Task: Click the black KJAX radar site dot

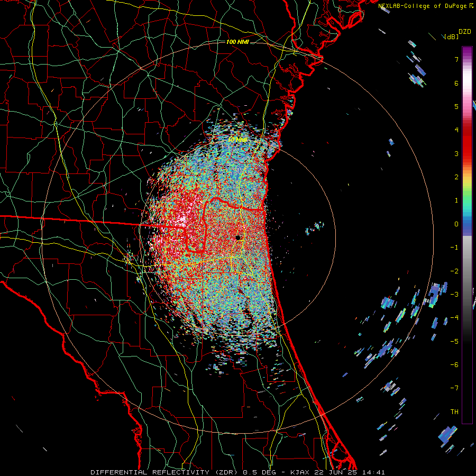Action: (x=239, y=237)
